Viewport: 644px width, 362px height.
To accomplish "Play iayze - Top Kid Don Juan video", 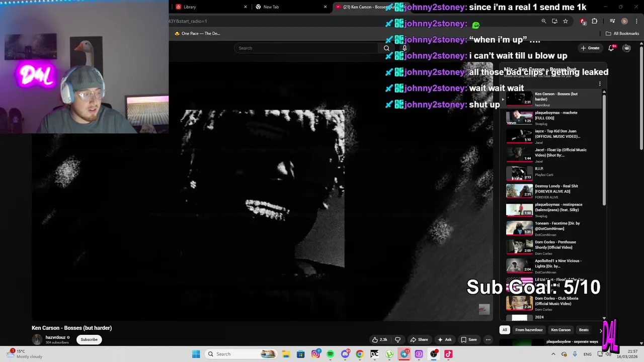I will click(551, 136).
